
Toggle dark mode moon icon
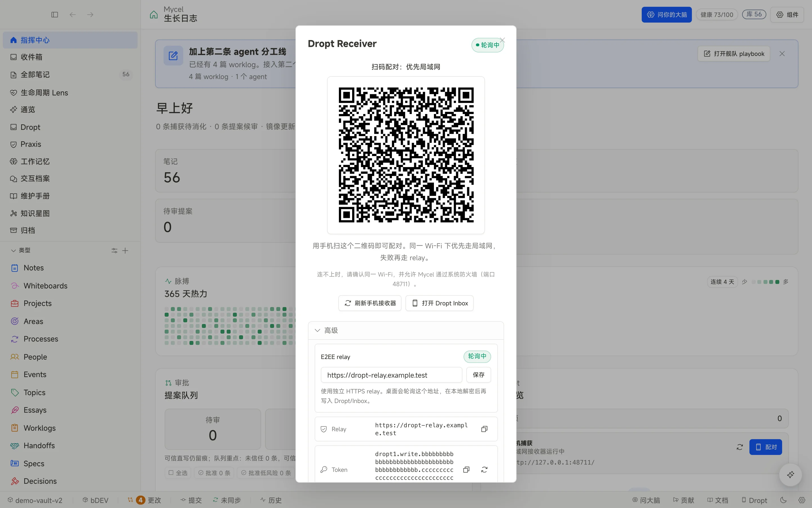tap(783, 500)
